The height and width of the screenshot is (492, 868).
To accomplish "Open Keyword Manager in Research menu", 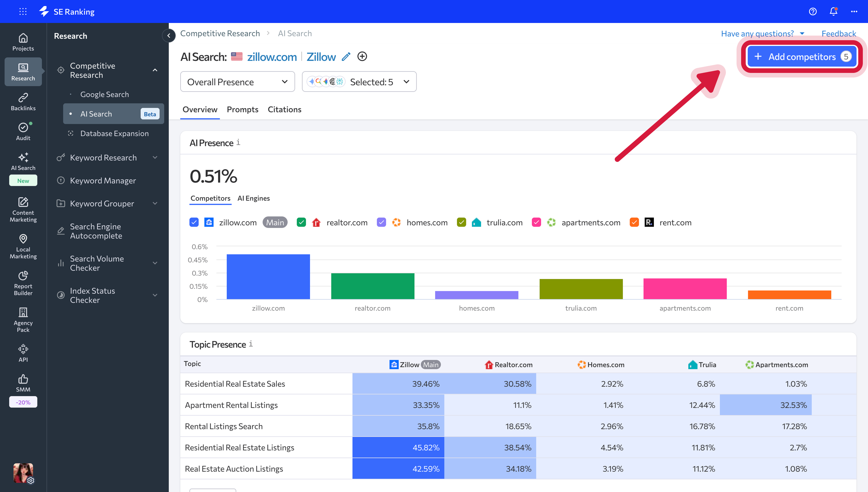I will (103, 181).
